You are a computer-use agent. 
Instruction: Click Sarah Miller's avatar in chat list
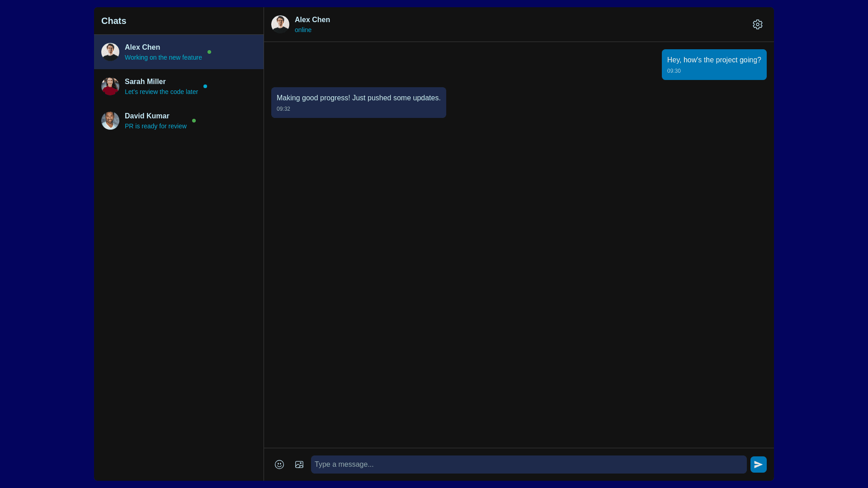(110, 86)
